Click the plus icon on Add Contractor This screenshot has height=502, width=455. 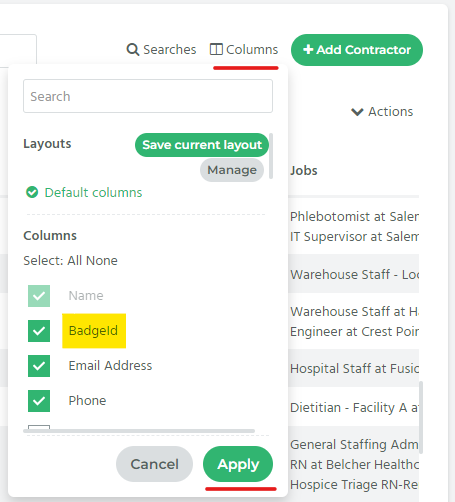[x=308, y=49]
